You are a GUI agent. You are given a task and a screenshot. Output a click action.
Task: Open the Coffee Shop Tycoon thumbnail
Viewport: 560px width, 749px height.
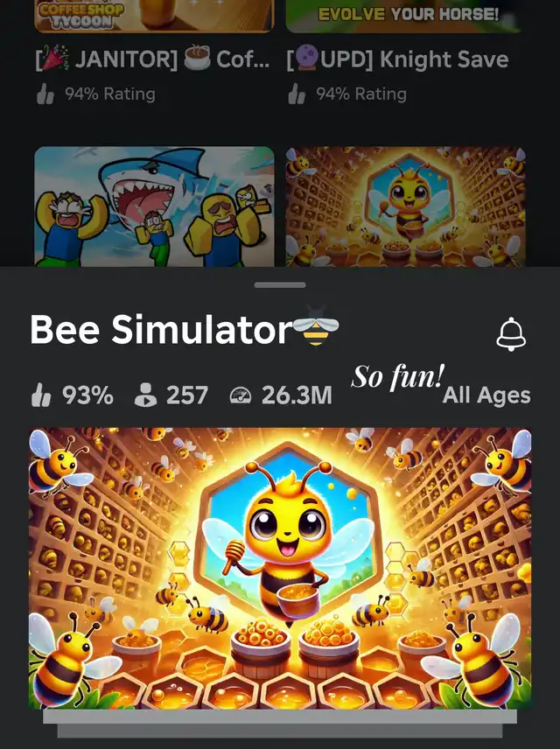154,16
